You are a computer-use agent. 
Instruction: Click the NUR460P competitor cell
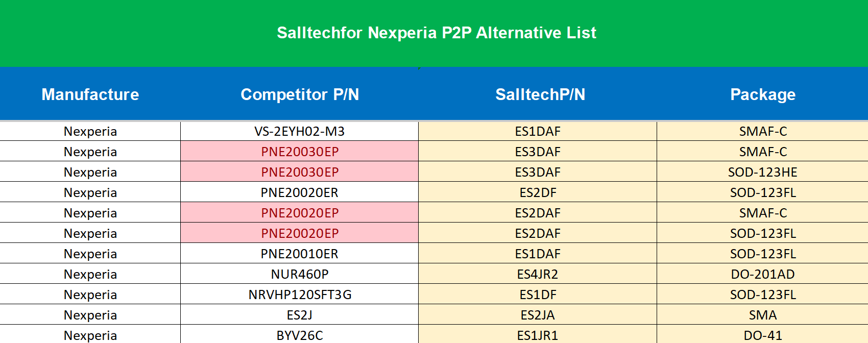(300, 274)
